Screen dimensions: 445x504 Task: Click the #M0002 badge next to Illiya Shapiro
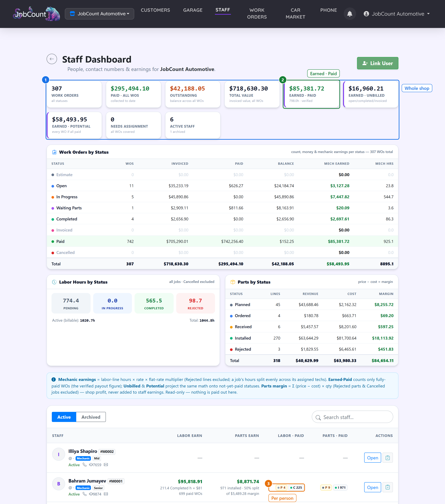point(107,451)
